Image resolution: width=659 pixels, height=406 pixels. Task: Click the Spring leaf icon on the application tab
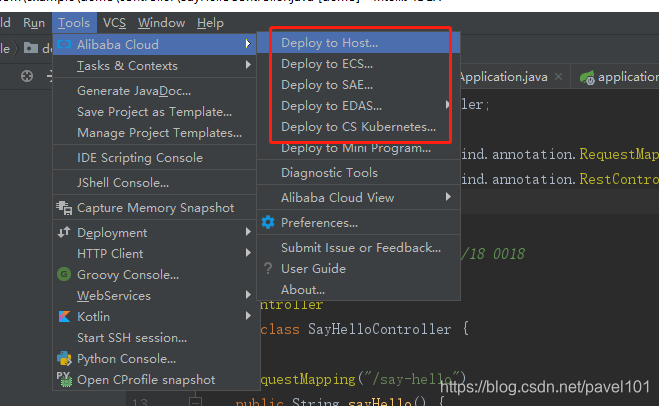pyautogui.click(x=587, y=77)
